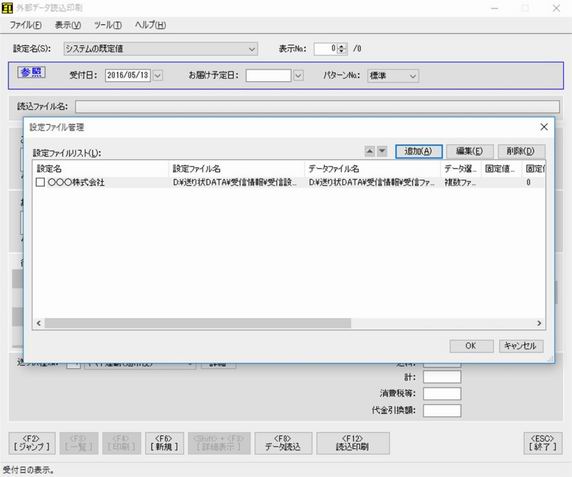This screenshot has width=572, height=477.
Task: Click right arrow of horizontal scrollbar
Action: pyautogui.click(x=539, y=323)
